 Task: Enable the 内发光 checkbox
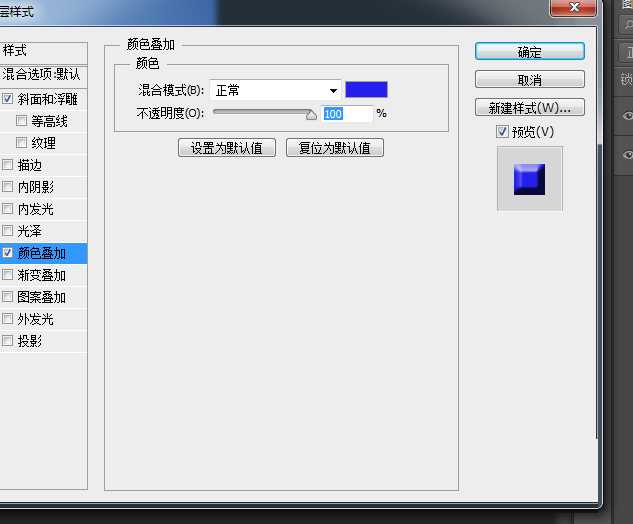click(7, 208)
